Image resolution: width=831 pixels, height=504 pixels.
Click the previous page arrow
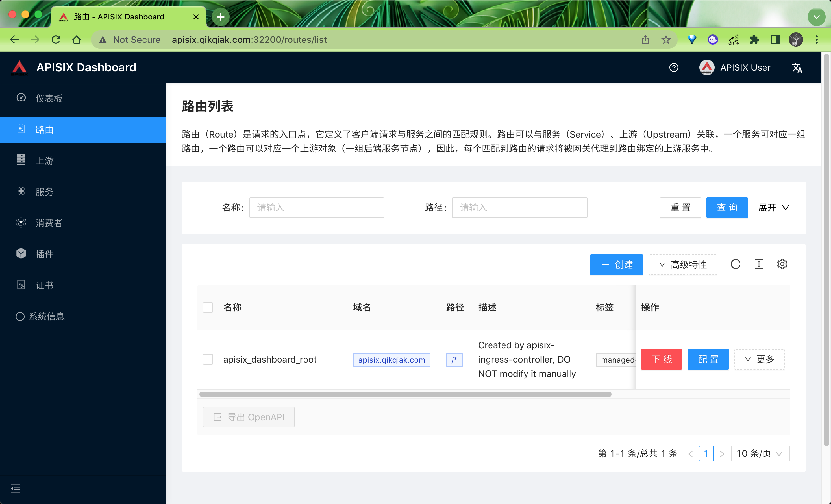coord(690,453)
